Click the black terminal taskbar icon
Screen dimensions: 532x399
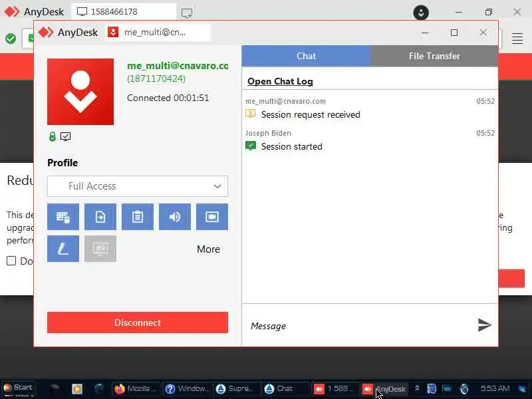[54, 388]
